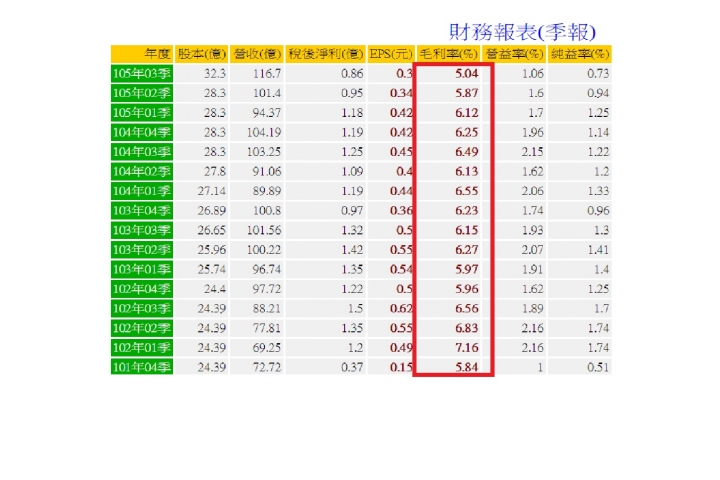Image resolution: width=720 pixels, height=480 pixels.
Task: Select the 103年04季 row label
Action: (x=142, y=211)
